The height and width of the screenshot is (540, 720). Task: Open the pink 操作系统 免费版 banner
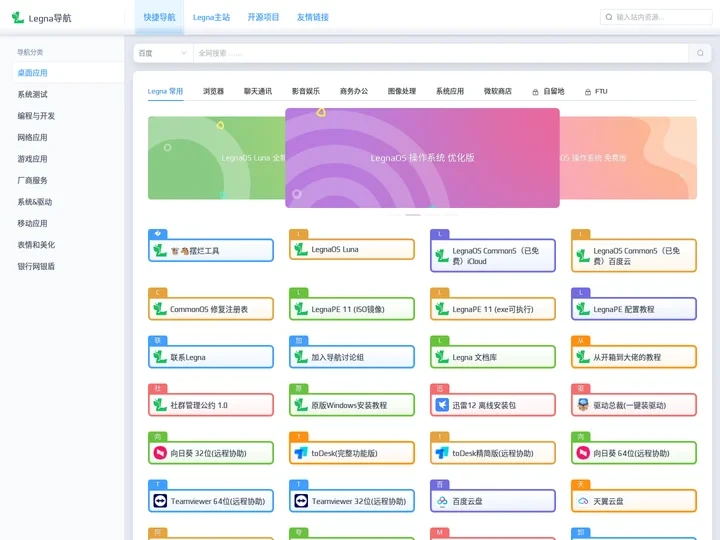628,158
